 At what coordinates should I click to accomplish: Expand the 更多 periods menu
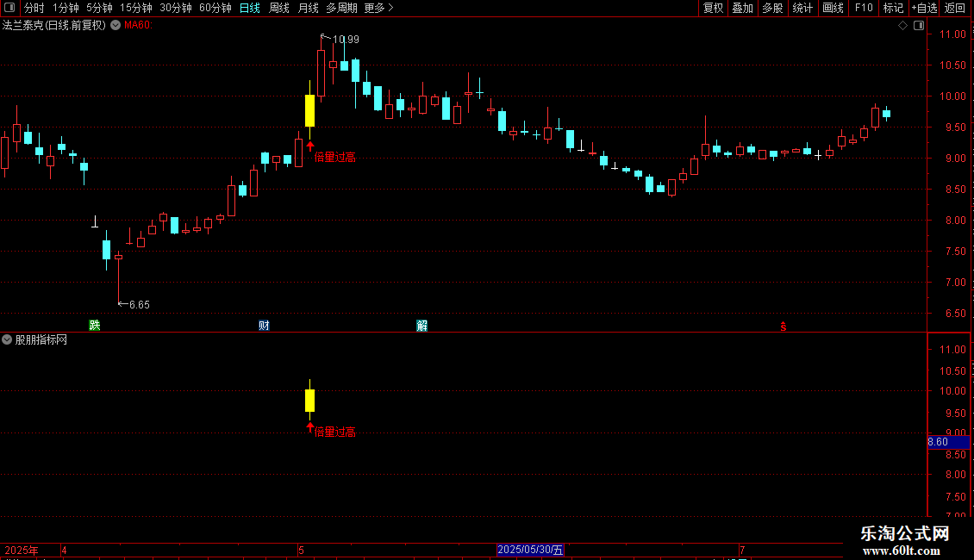378,8
